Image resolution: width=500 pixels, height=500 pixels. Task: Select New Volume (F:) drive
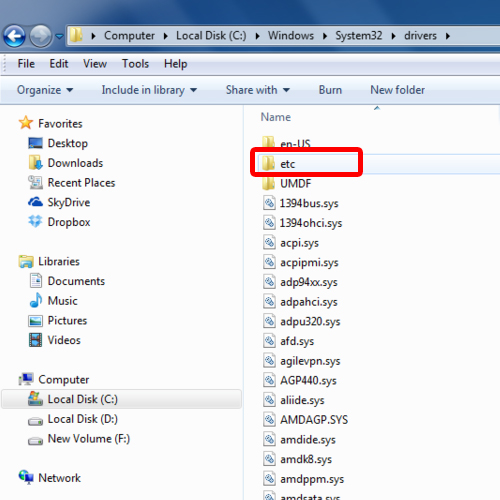(x=89, y=438)
